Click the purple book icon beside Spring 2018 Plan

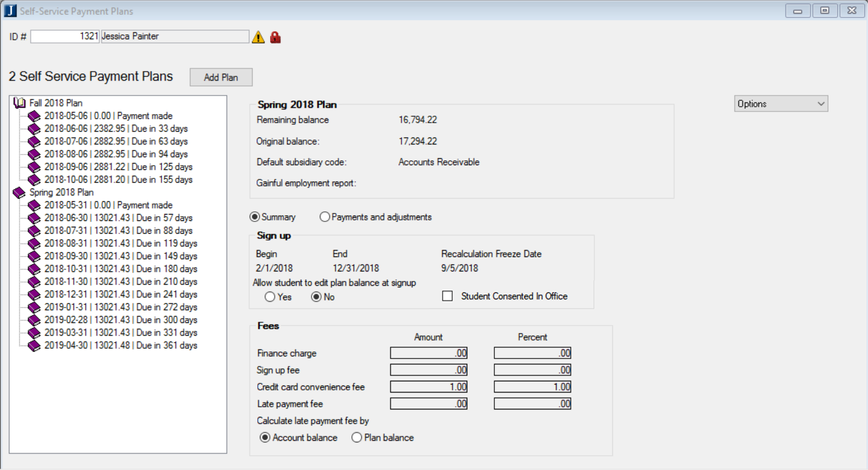(x=19, y=192)
